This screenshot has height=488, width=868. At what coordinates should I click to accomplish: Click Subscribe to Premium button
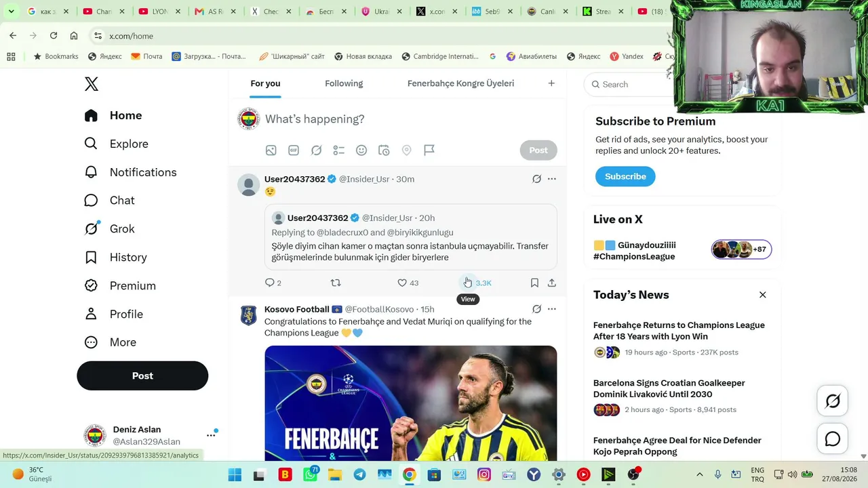click(x=625, y=176)
